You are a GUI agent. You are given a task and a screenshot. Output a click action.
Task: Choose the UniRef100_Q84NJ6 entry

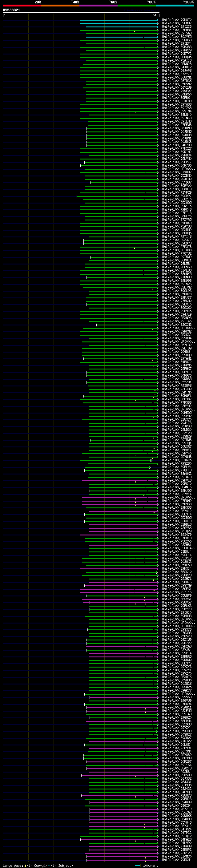(x=177, y=487)
